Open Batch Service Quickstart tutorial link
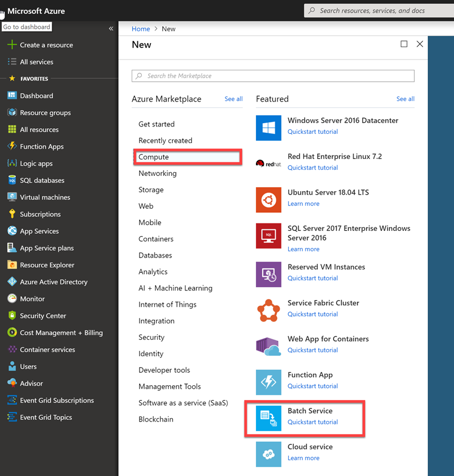Screen dimensions: 454x476 [313, 422]
